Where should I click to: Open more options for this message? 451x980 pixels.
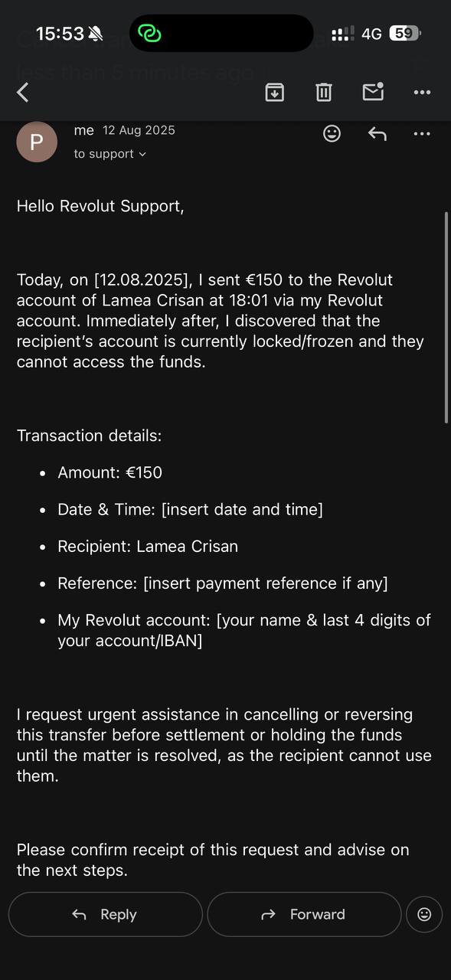point(422,133)
